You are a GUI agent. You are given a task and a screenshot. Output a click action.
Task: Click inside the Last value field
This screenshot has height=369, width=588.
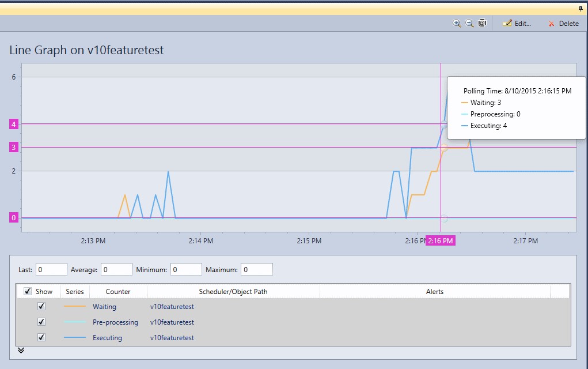(x=51, y=269)
